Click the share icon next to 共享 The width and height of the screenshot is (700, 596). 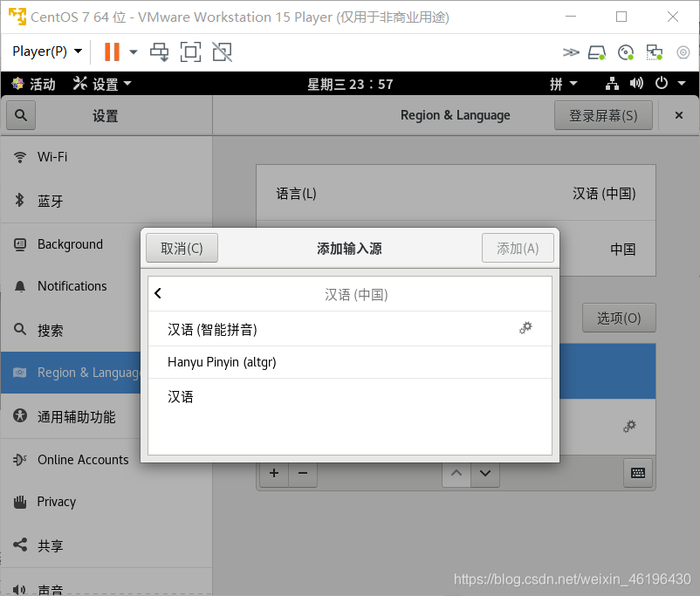[20, 545]
